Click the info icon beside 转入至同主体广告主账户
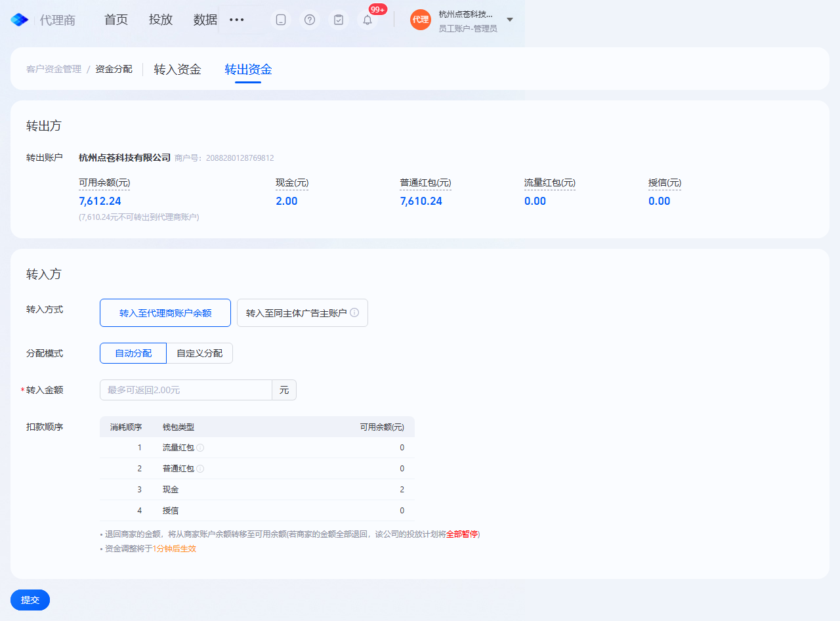This screenshot has height=621, width=840. (x=354, y=313)
